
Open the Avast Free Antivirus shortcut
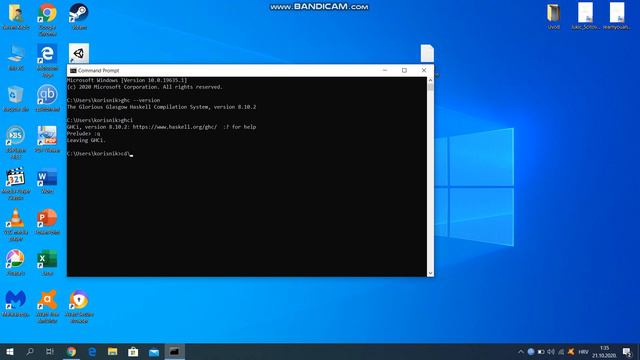click(x=47, y=306)
